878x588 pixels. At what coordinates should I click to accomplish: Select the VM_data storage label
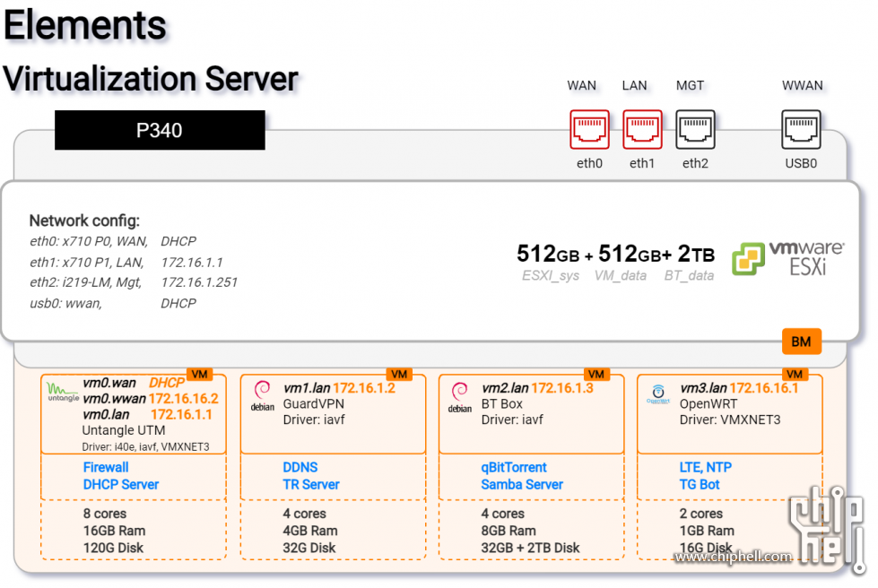pyautogui.click(x=621, y=276)
